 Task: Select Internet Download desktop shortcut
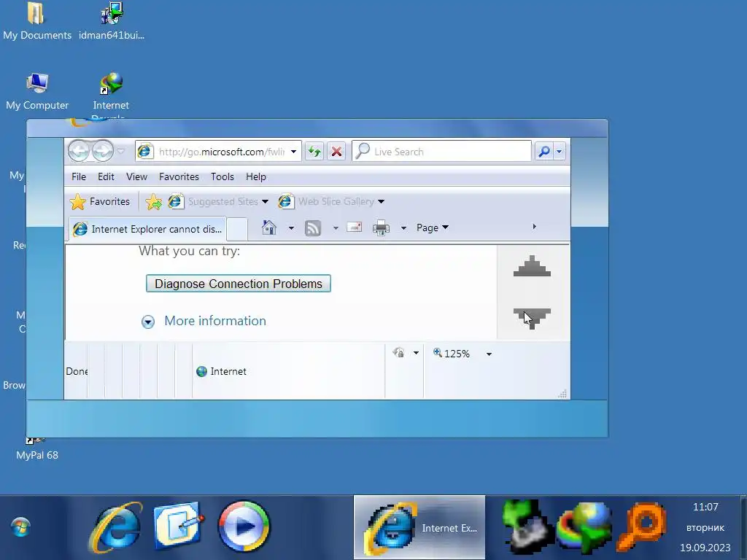(x=111, y=95)
